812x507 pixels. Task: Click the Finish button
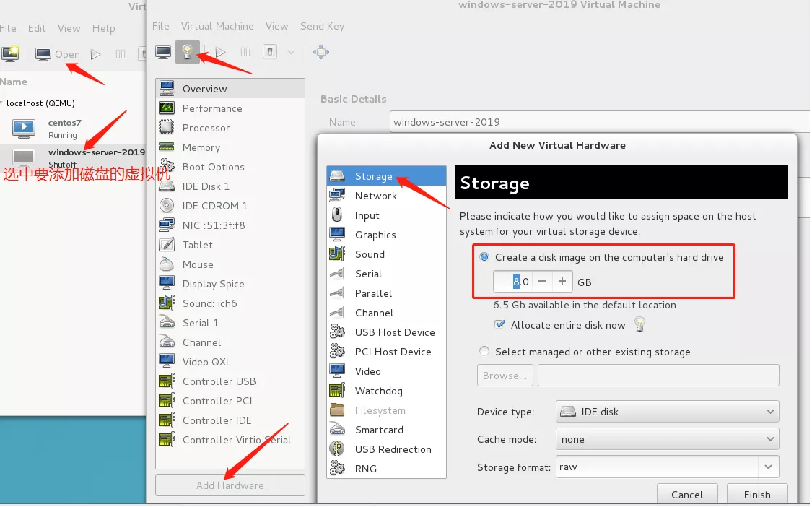[756, 495]
